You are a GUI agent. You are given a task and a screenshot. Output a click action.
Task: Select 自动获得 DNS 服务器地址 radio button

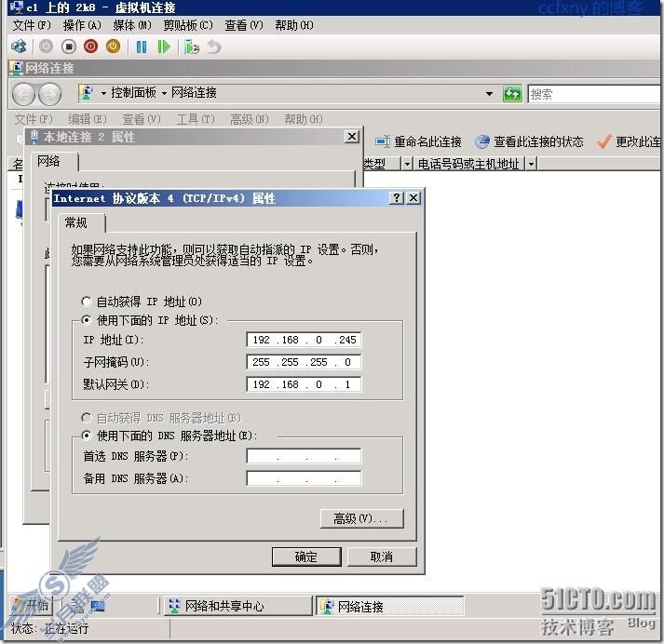tap(86, 418)
